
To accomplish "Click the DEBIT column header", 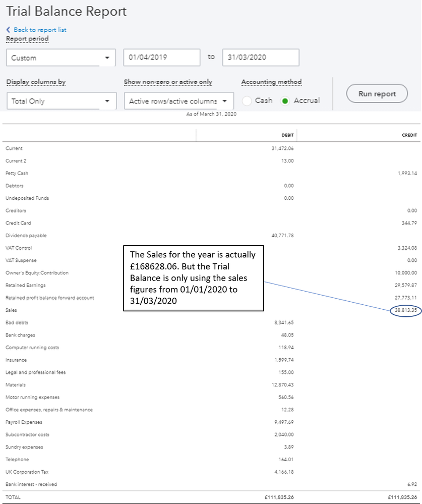I will click(287, 135).
